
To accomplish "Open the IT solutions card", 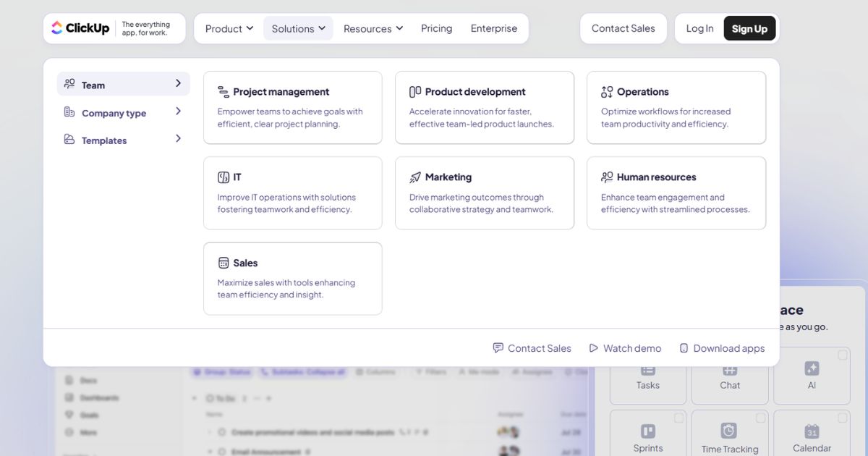I will (x=292, y=193).
